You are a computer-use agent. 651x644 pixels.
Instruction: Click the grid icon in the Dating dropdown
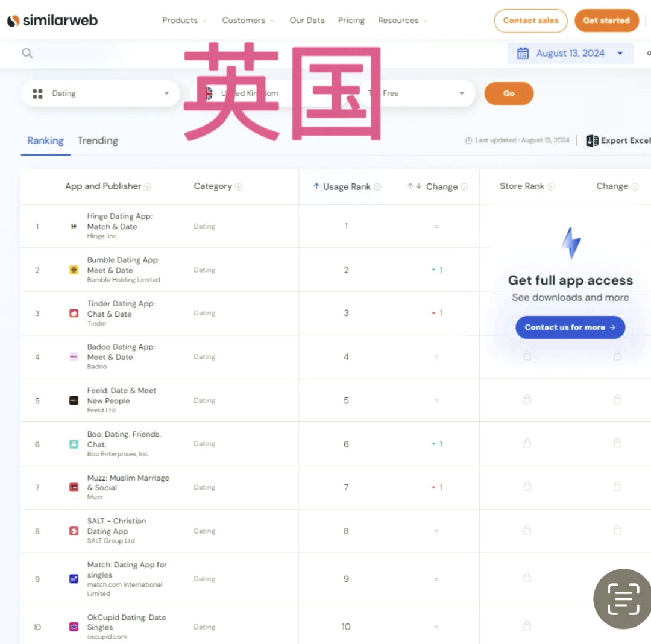click(x=37, y=94)
